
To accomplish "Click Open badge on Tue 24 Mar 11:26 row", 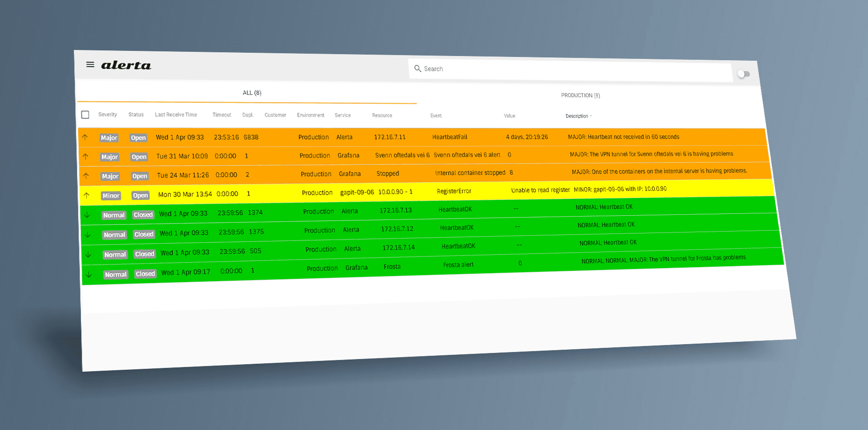I will pyautogui.click(x=140, y=176).
